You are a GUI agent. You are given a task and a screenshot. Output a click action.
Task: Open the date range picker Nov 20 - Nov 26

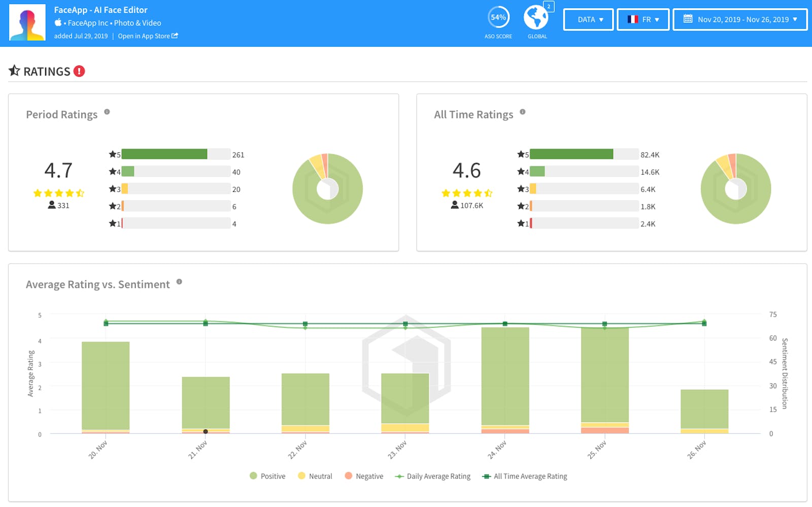(740, 20)
